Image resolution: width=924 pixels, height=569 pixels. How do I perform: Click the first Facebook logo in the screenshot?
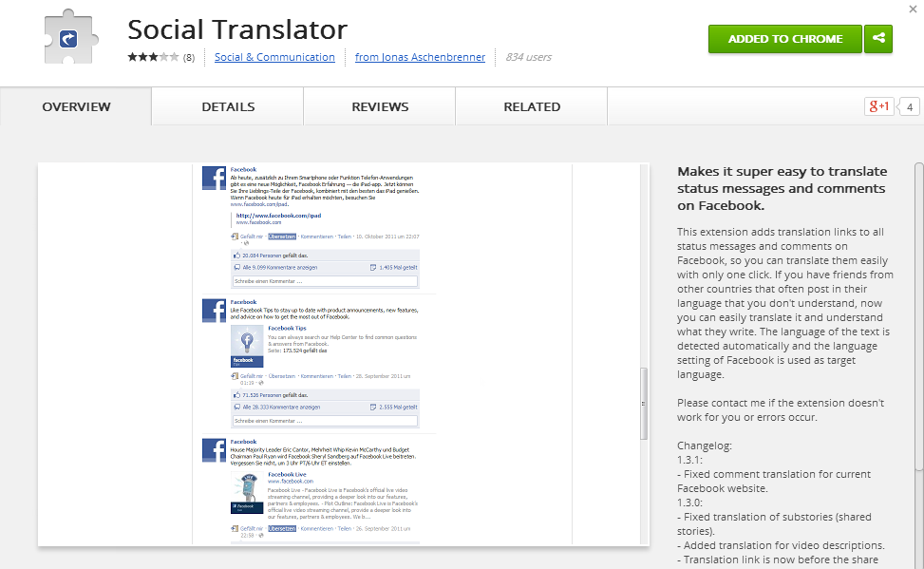click(214, 178)
